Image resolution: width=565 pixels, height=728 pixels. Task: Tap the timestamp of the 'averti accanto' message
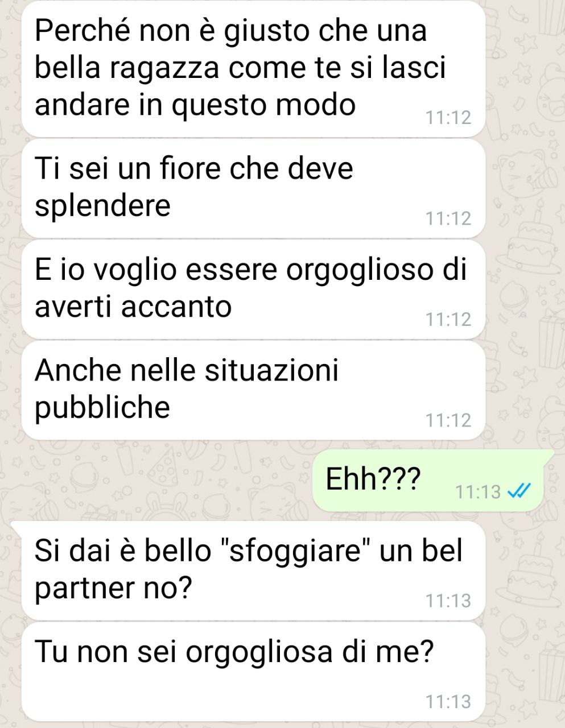tap(449, 320)
